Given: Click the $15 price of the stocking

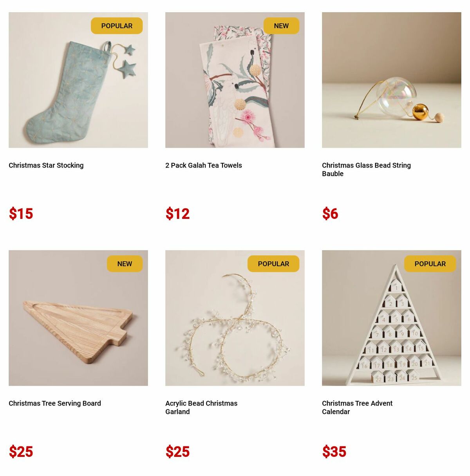Looking at the screenshot, I should 21,214.
